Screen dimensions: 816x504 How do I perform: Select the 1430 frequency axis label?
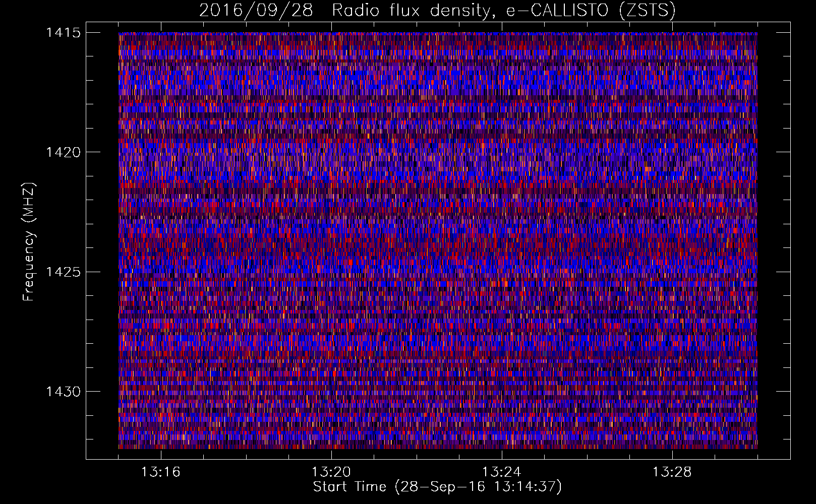63,392
